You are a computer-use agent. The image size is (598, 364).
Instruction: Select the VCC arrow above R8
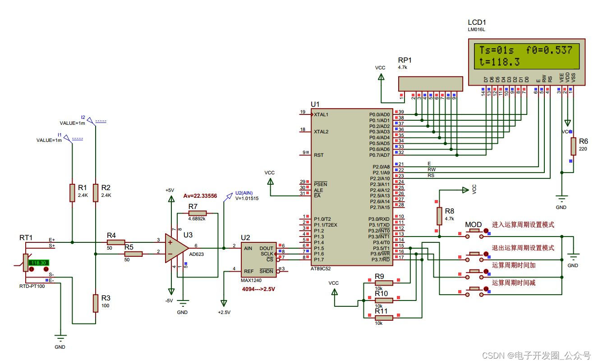pyautogui.click(x=465, y=190)
